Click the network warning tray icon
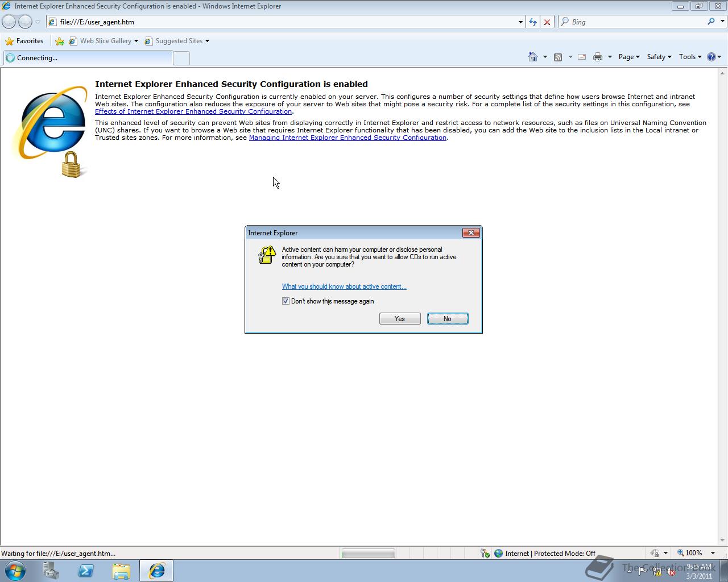This screenshot has width=728, height=582. tap(657, 572)
